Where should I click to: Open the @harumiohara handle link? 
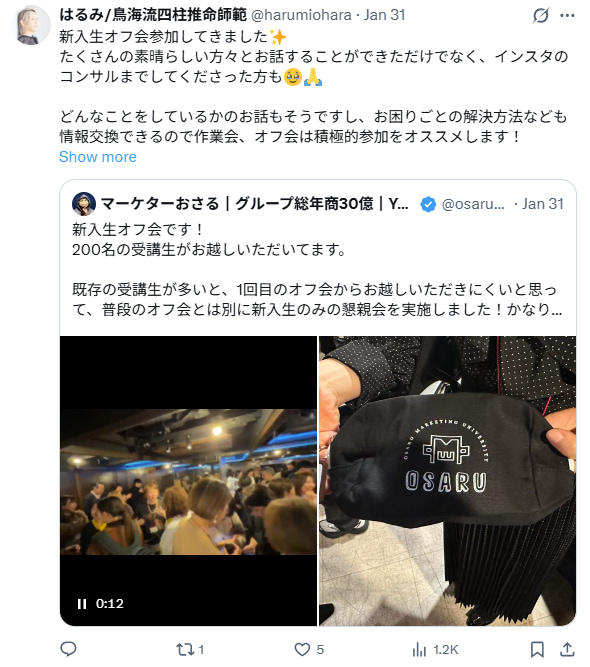(301, 15)
